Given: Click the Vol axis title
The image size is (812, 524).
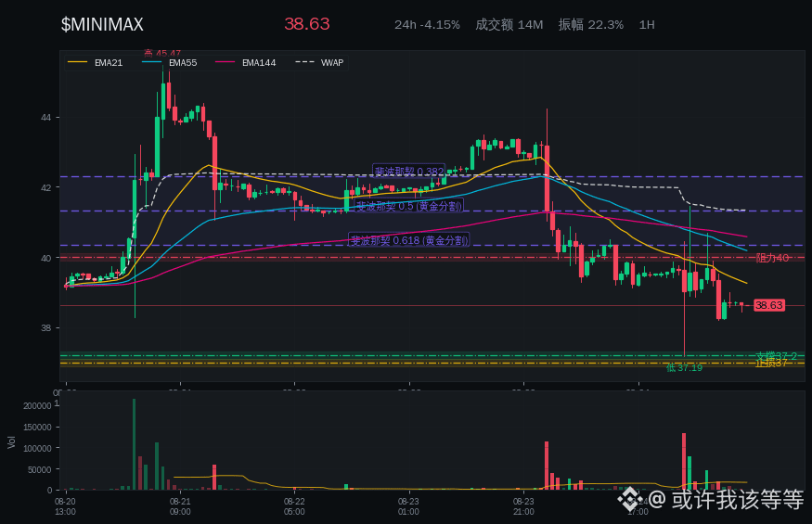Looking at the screenshot, I should [11, 442].
